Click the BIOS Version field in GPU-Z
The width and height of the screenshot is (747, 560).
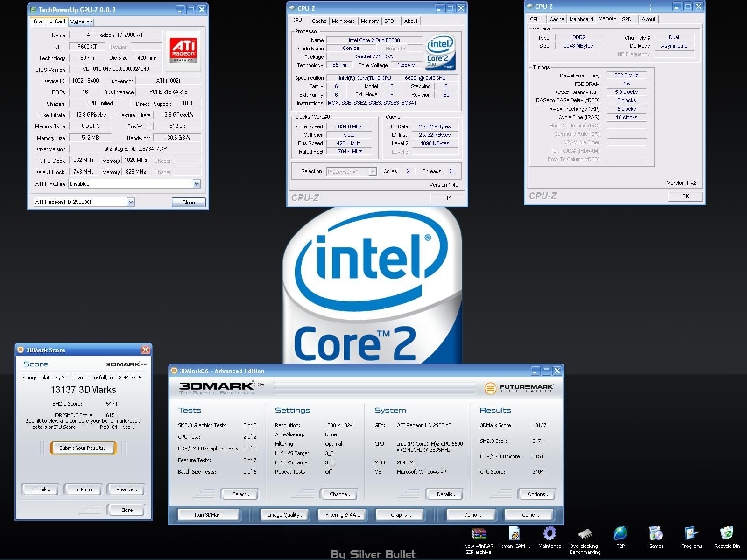pyautogui.click(x=116, y=69)
